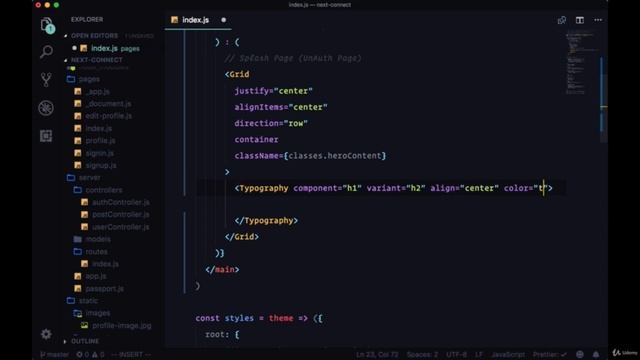Click the Spaces: 2 indentation setting
Image resolution: width=640 pixels, height=360 pixels.
coord(422,355)
